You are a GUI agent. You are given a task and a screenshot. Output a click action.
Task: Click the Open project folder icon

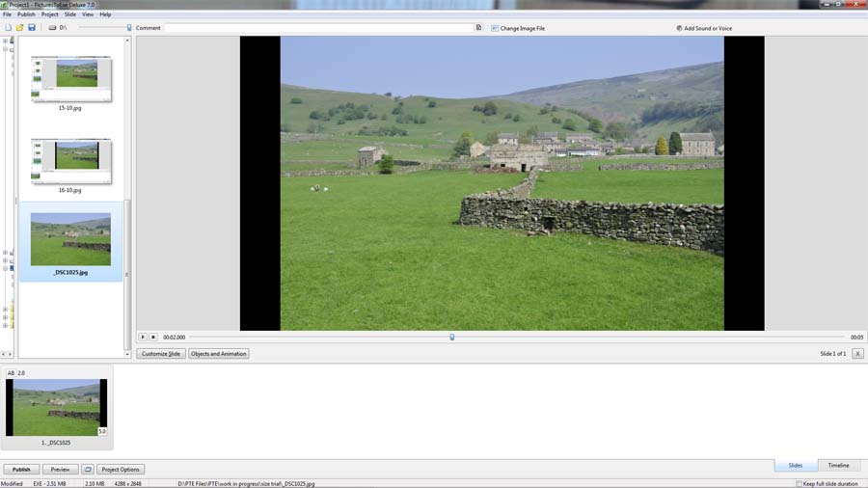click(x=19, y=28)
